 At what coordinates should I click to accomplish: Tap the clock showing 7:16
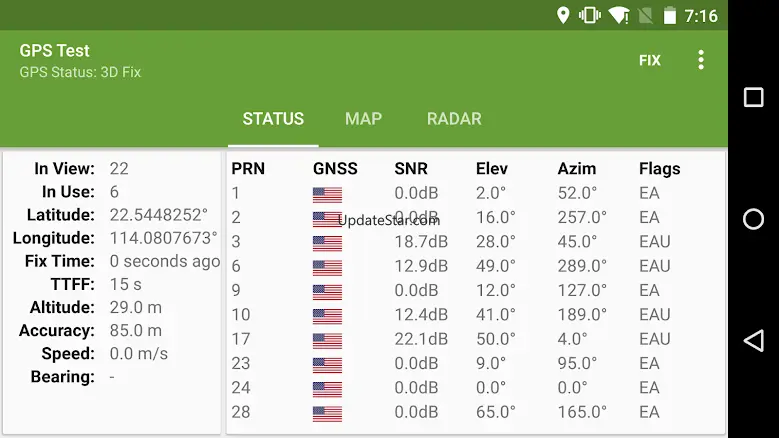click(x=701, y=16)
